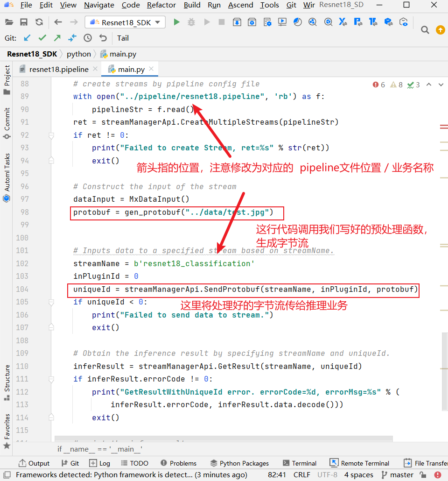
Task: Click the blue P converter icon
Action: pyautogui.click(x=358, y=22)
